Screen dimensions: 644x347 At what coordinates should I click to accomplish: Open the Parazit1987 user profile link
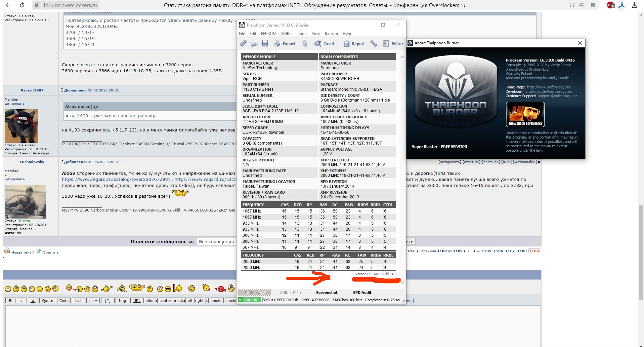32,90
